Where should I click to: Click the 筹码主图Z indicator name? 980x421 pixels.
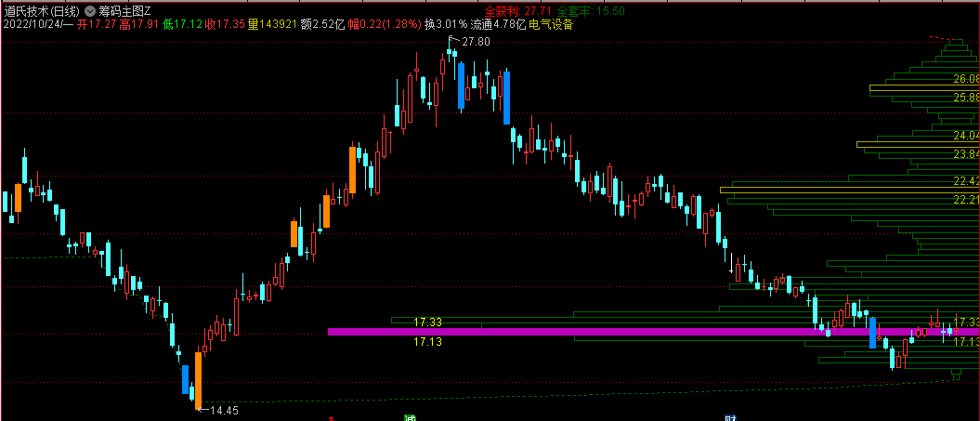[x=124, y=10]
